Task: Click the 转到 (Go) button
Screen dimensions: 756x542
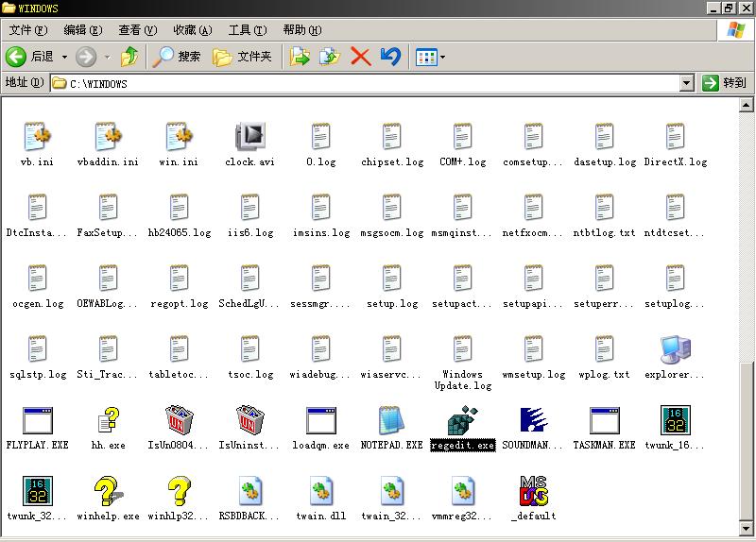Action: pos(725,83)
